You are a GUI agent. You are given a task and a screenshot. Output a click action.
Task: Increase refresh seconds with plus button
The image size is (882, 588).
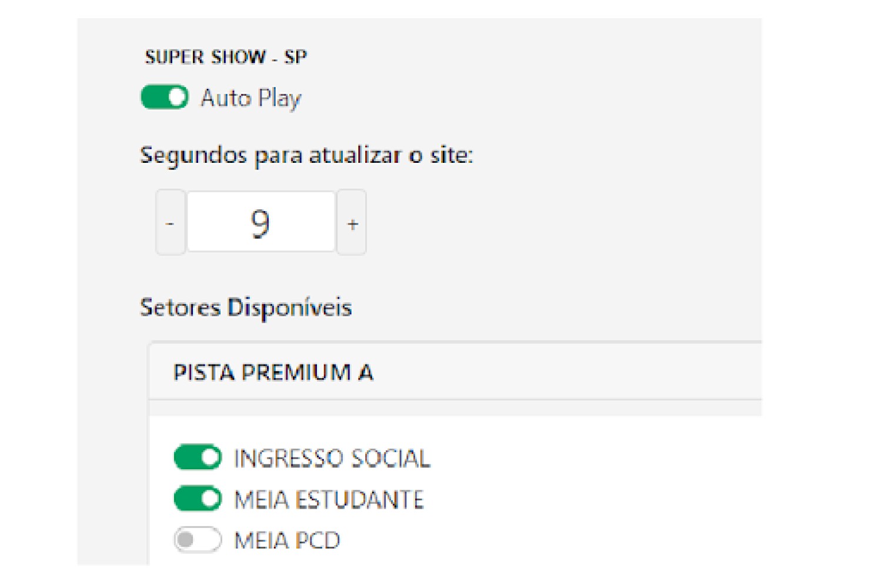[x=352, y=222]
